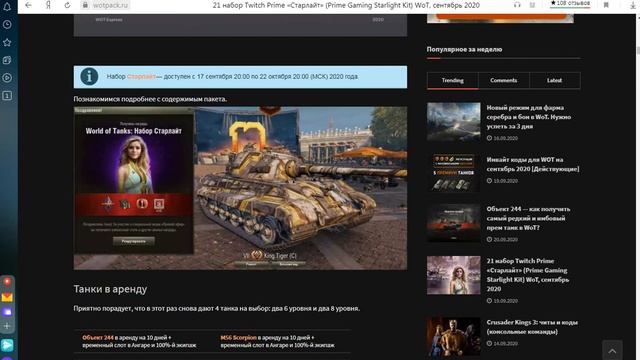The image size is (640, 360).
Task: Open bookmarks star in sidebar
Action: pos(7,42)
